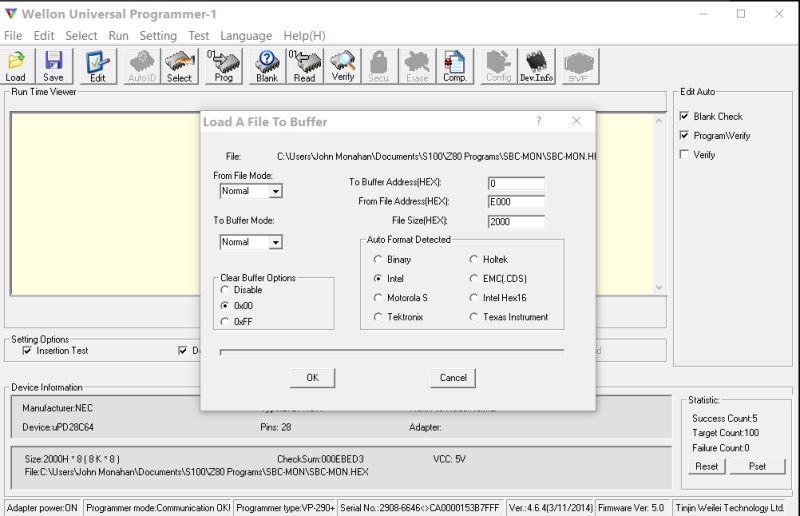The image size is (800, 516).
Task: Open the Test menu
Action: [x=198, y=36]
